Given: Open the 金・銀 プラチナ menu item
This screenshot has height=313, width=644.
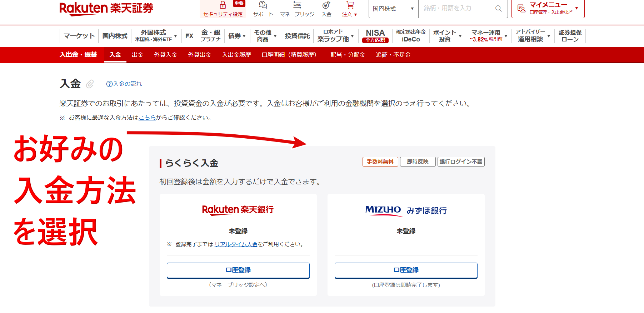Looking at the screenshot, I should 211,36.
